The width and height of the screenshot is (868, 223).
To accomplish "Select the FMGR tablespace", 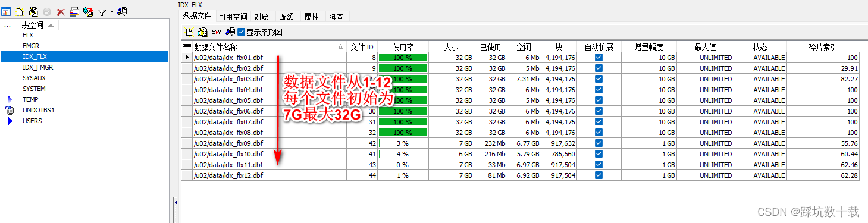I will [31, 46].
